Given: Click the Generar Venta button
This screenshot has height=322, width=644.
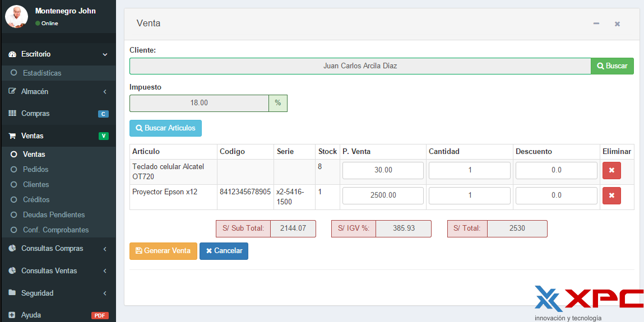Looking at the screenshot, I should click(163, 251).
